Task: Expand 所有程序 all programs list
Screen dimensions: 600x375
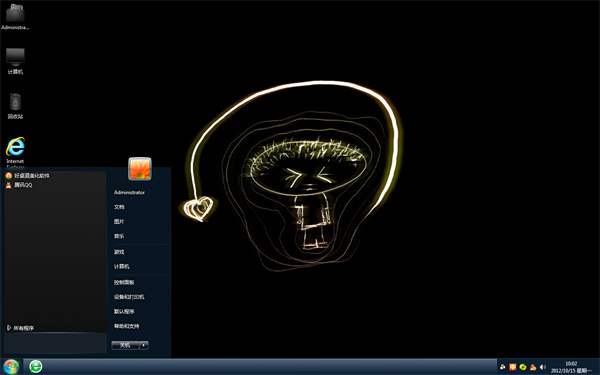Action: 21,328
